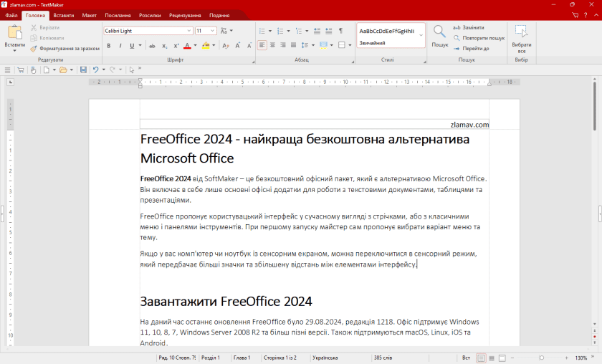
Task: Open Шрифт group dialog launcher
Action: click(254, 62)
